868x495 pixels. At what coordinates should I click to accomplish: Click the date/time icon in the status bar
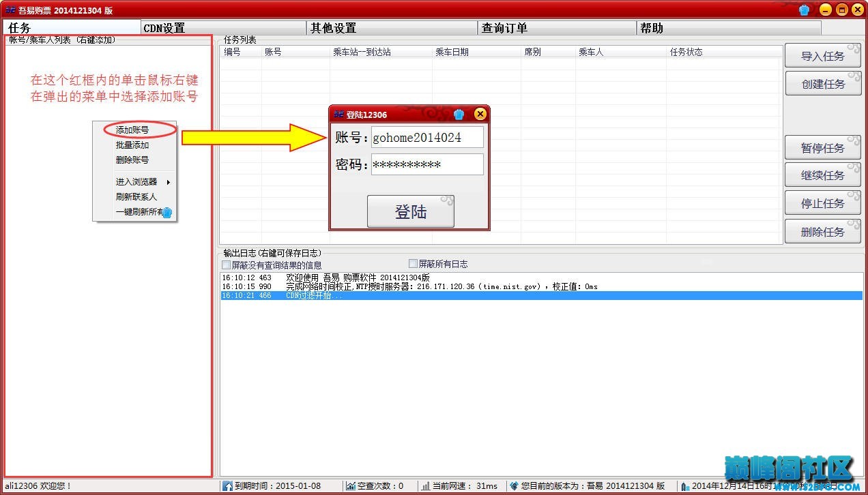[685, 486]
